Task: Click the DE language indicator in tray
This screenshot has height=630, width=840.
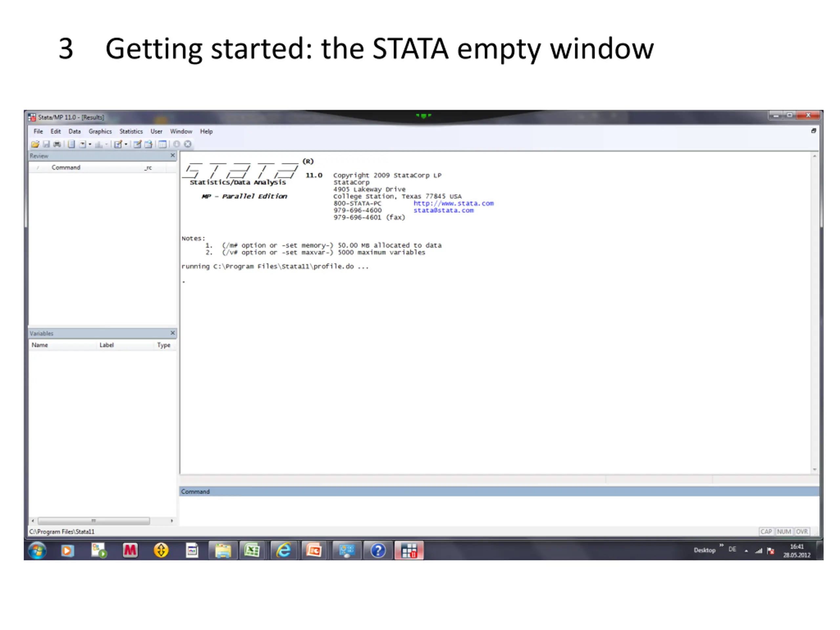Action: (732, 550)
